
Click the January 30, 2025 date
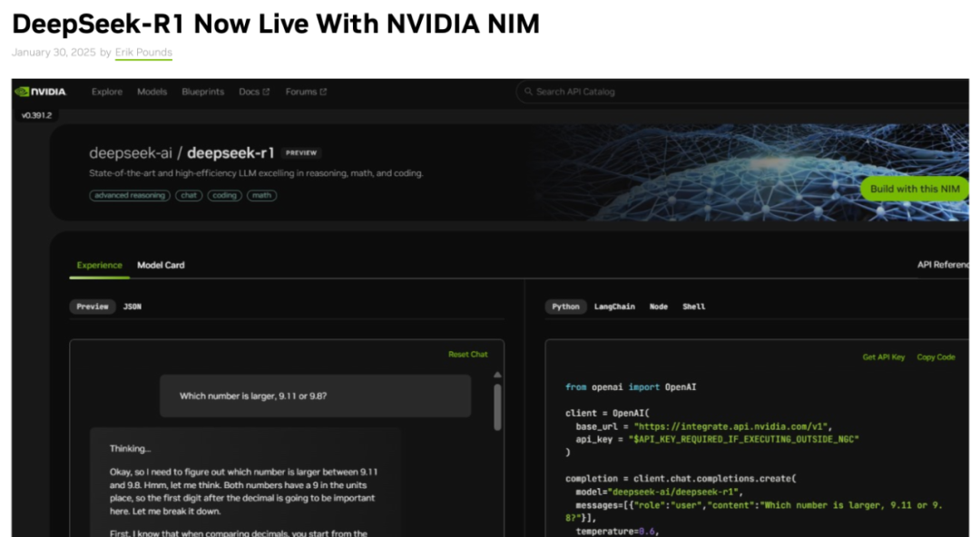(x=54, y=53)
